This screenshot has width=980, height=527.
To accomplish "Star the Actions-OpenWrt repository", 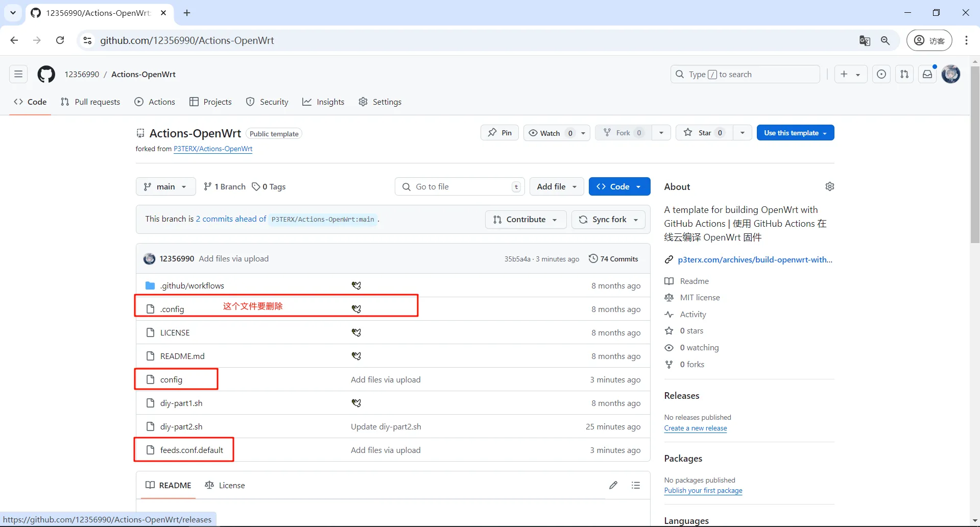I will tap(704, 133).
